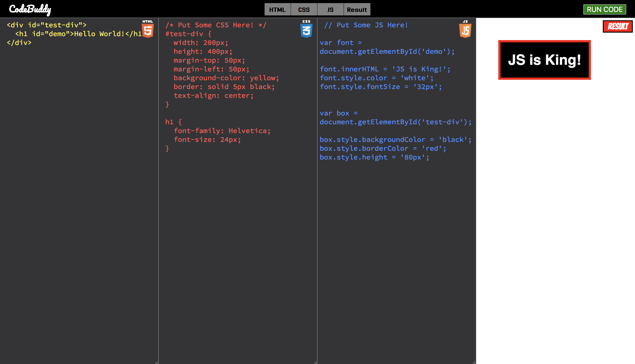Click the red RESULT badge
This screenshot has height=364, width=635.
pyautogui.click(x=618, y=26)
